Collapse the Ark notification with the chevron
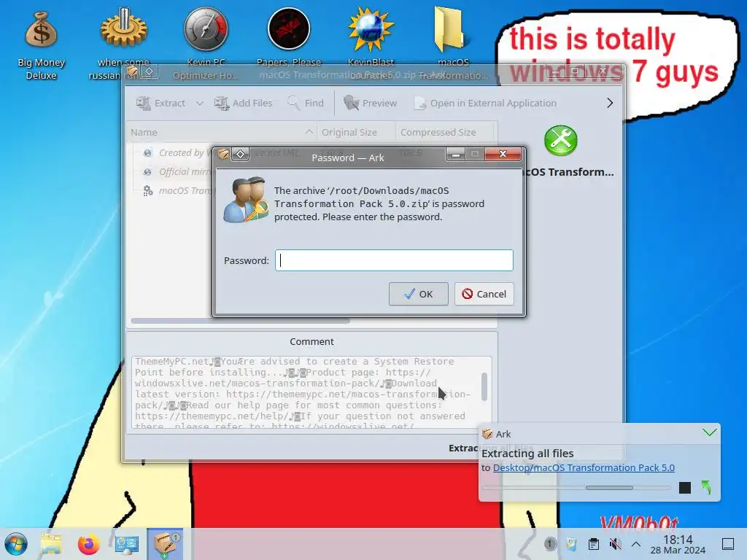This screenshot has width=747, height=560. (x=709, y=432)
